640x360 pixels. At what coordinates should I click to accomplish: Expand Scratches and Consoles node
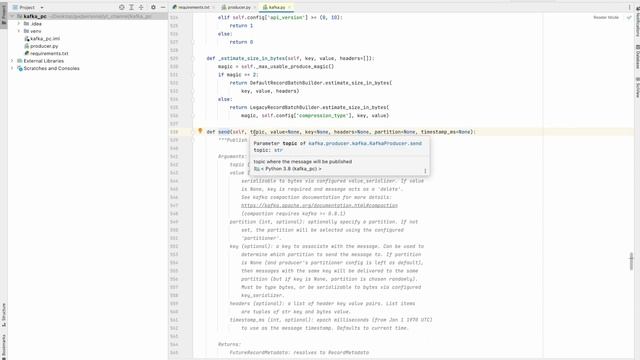[12, 68]
